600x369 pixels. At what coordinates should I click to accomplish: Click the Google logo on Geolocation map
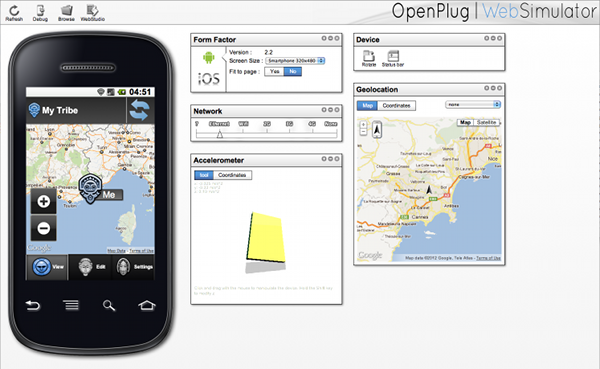click(370, 255)
